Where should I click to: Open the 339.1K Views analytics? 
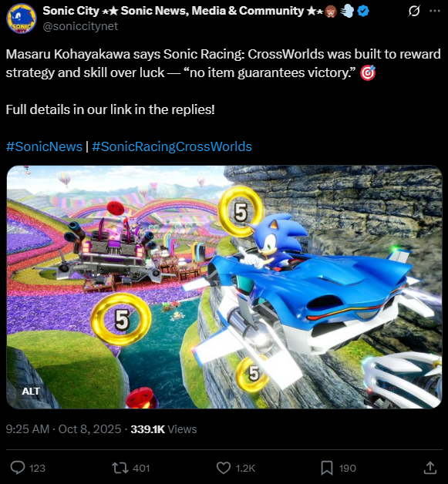[x=163, y=429]
